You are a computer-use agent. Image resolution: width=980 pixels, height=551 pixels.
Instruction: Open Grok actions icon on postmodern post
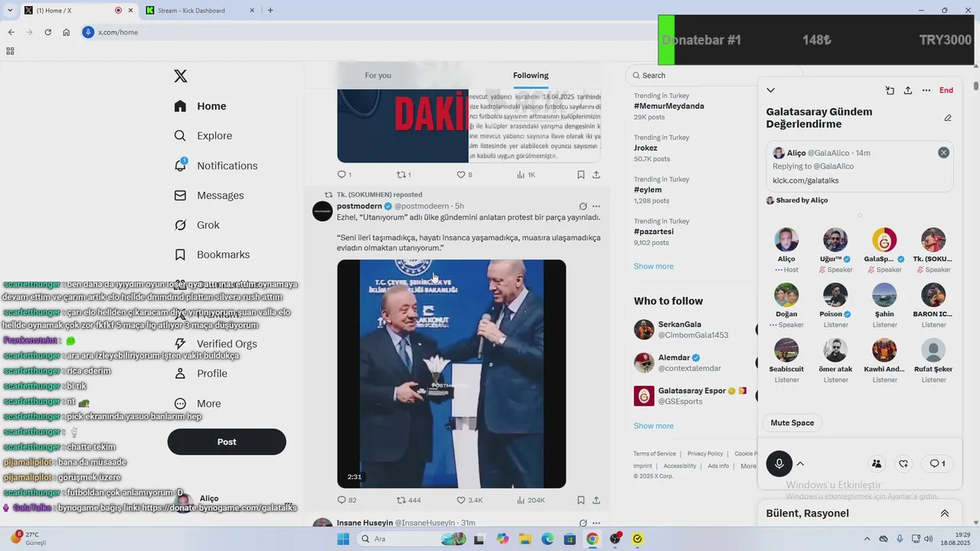pos(583,206)
